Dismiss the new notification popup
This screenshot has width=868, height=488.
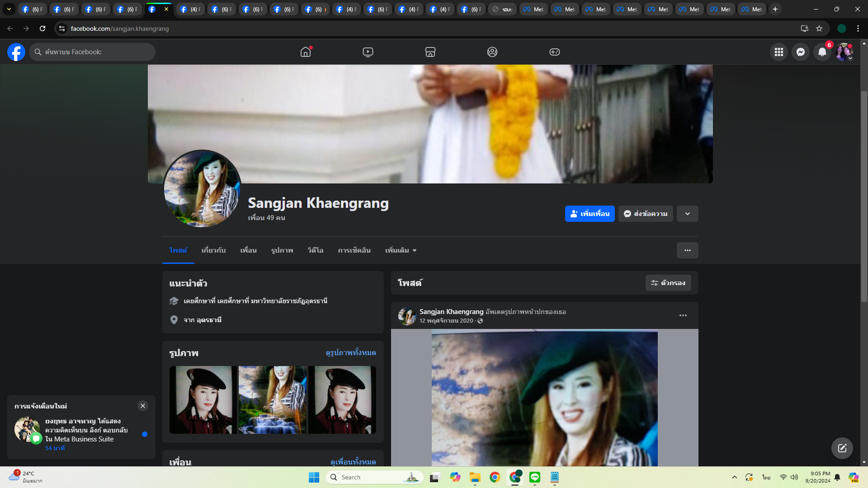click(x=143, y=406)
